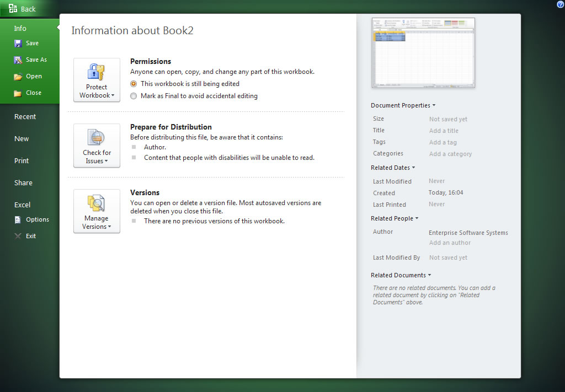Click the 'Information about Book2' heading
The width and height of the screenshot is (565, 392).
[132, 30]
